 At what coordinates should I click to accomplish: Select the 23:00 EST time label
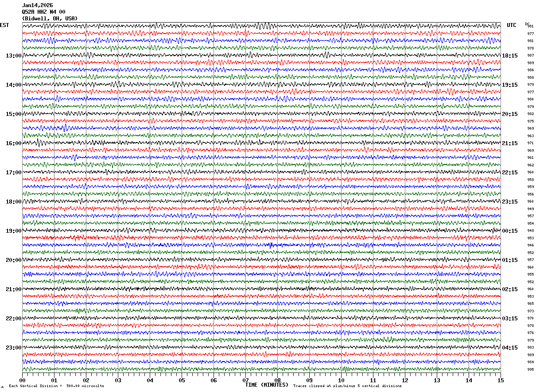tap(13, 348)
